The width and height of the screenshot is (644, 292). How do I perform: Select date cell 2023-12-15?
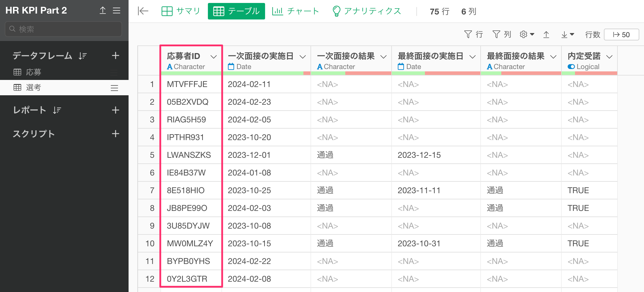point(436,155)
